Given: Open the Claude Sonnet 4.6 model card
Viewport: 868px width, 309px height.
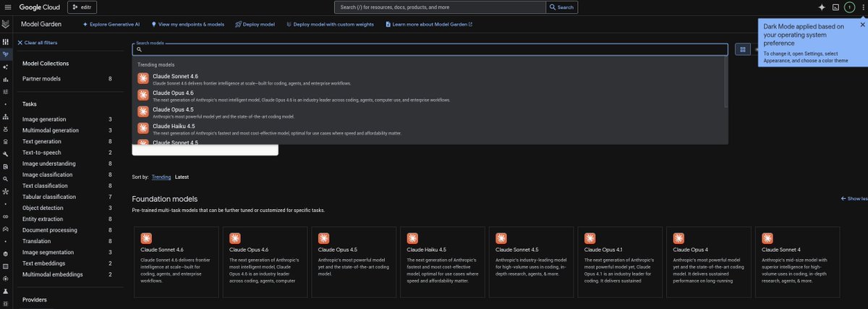Looking at the screenshot, I should 176,263.
